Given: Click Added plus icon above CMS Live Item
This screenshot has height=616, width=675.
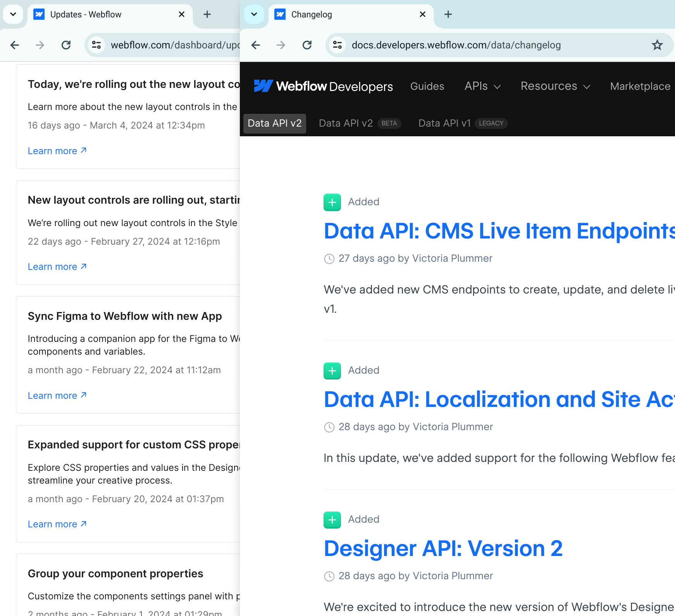Looking at the screenshot, I should (332, 202).
